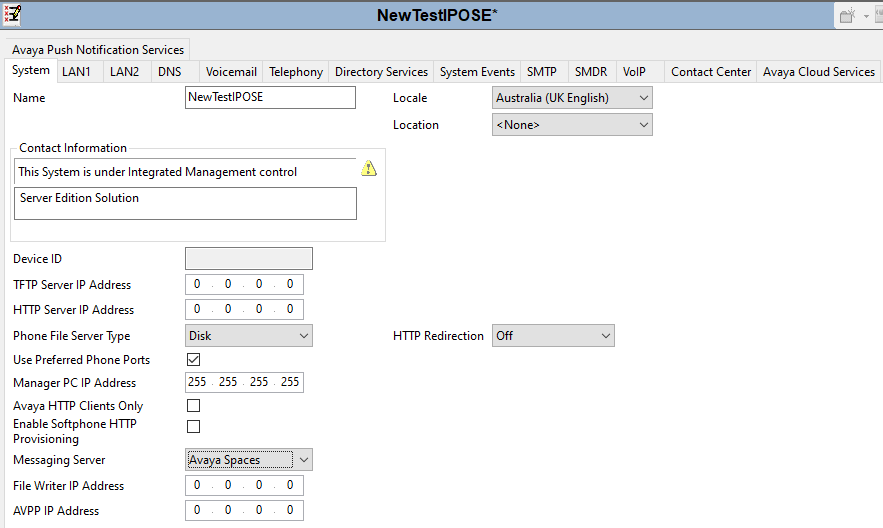Screen dimensions: 883x528
Task: Click the Contact Information group label
Action: point(73,147)
